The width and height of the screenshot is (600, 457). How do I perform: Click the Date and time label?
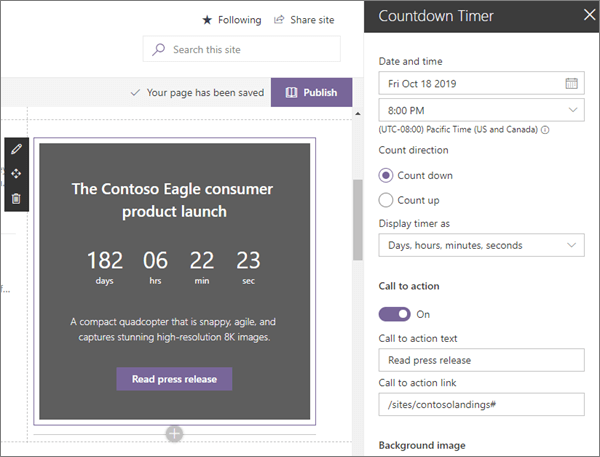[410, 61]
